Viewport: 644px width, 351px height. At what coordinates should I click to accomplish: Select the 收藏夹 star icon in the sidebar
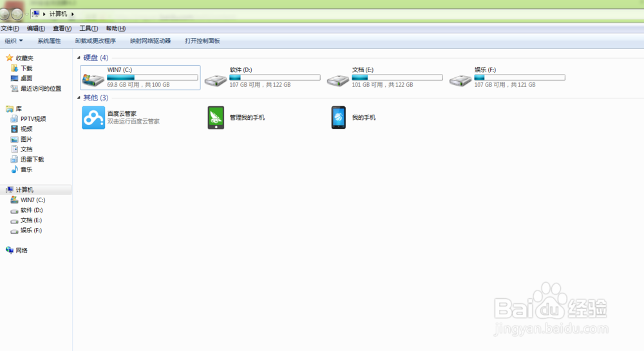(10, 58)
